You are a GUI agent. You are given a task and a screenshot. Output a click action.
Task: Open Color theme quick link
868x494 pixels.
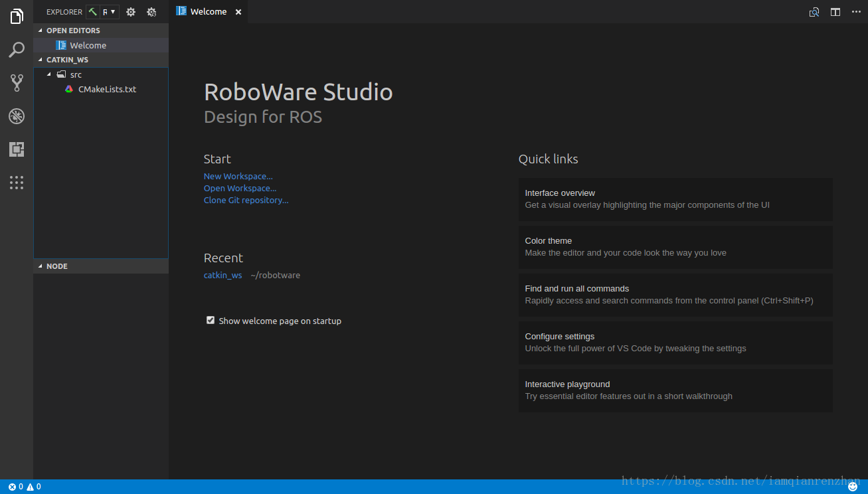click(x=675, y=247)
